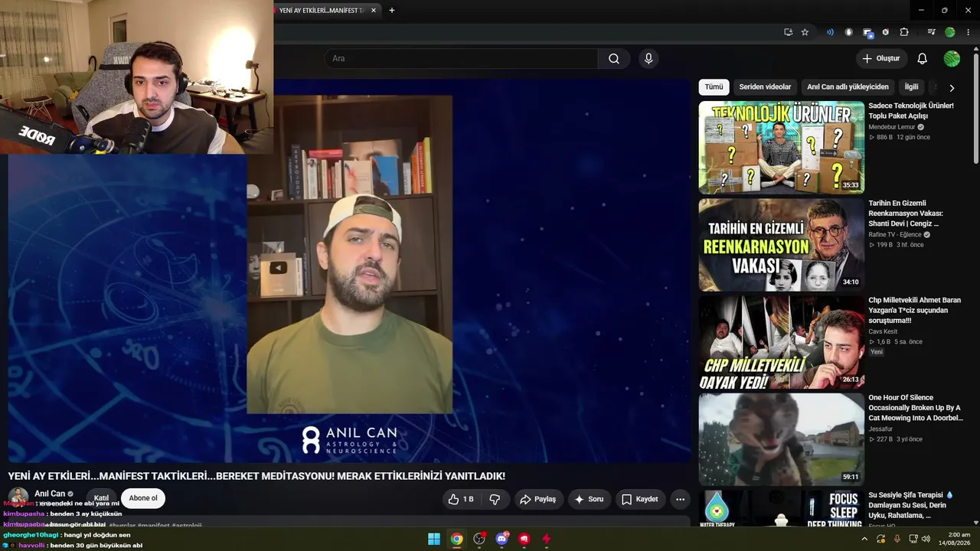
Task: Open the red lightning bolt taskbar app
Action: click(x=547, y=539)
